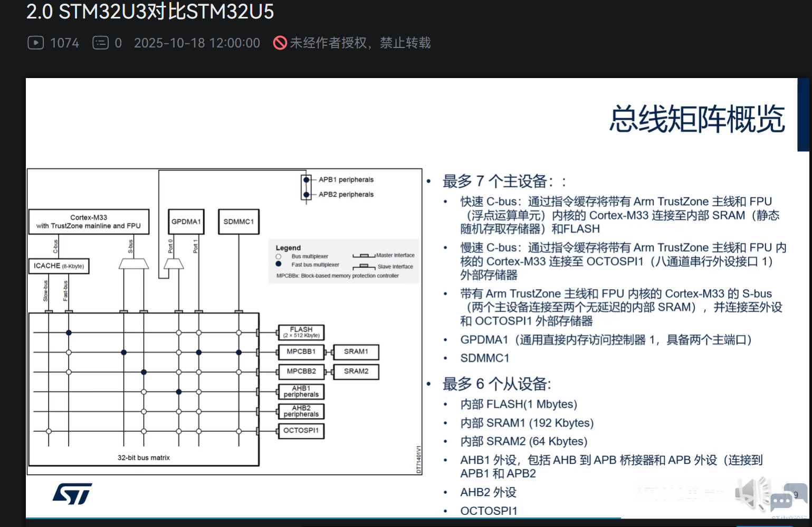Click the bullet "AHB2 外设"
This screenshot has width=812, height=527.
(488, 492)
